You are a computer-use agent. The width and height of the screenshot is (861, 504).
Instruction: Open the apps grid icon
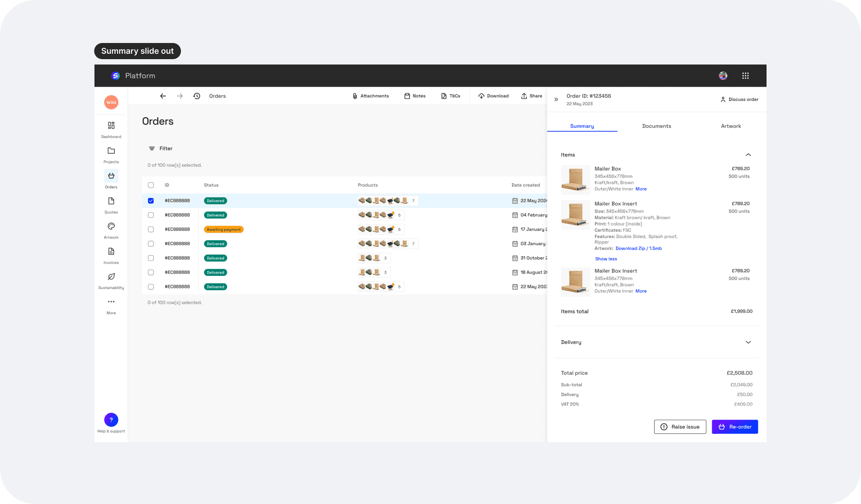[x=745, y=76]
